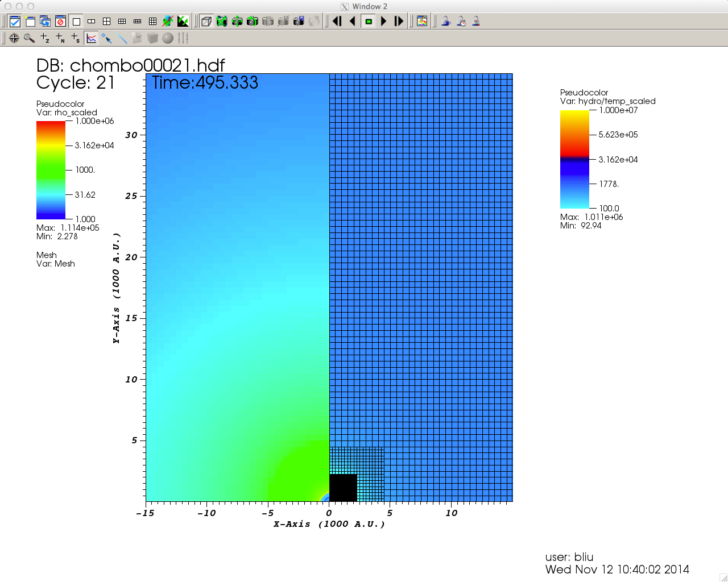728x582 pixels.
Task: Play the animation in reverse
Action: pyautogui.click(x=353, y=22)
